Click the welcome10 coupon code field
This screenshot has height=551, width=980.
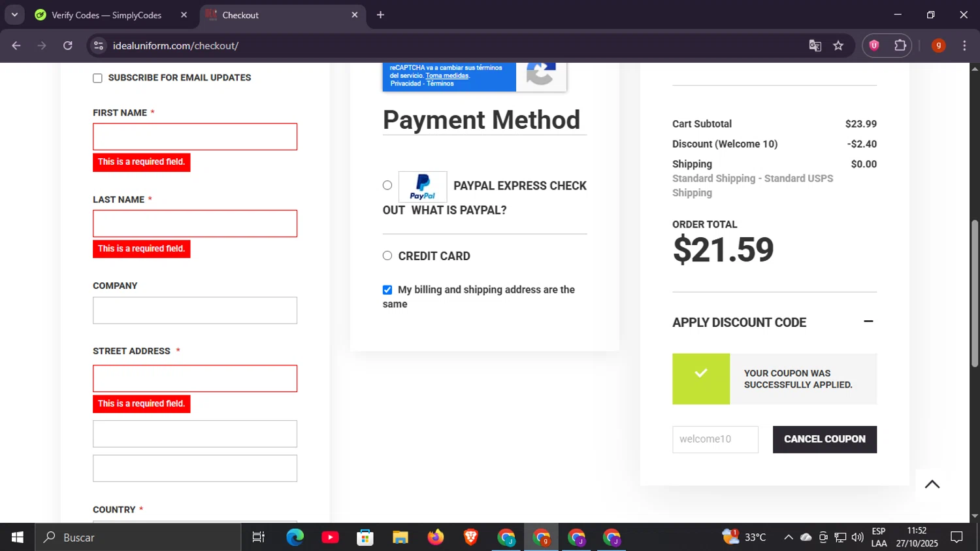pyautogui.click(x=715, y=439)
